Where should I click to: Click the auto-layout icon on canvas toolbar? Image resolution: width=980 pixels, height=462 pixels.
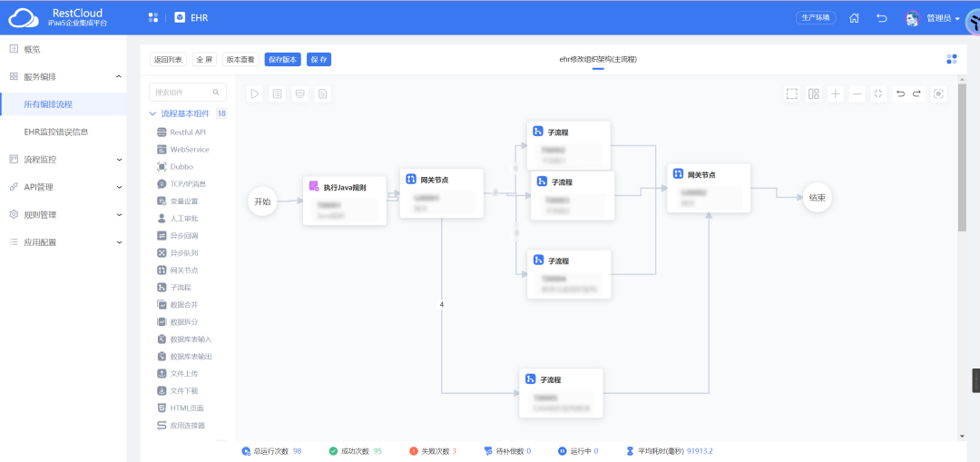click(x=813, y=93)
